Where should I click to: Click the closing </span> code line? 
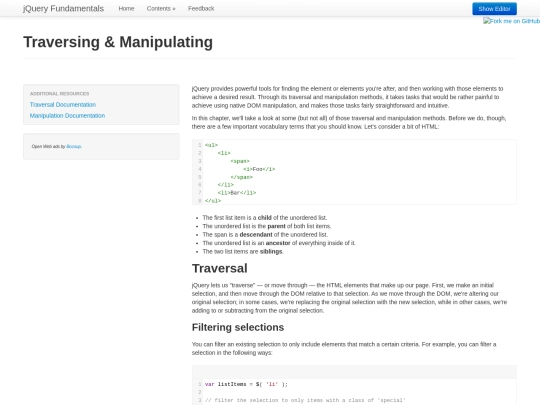point(241,177)
